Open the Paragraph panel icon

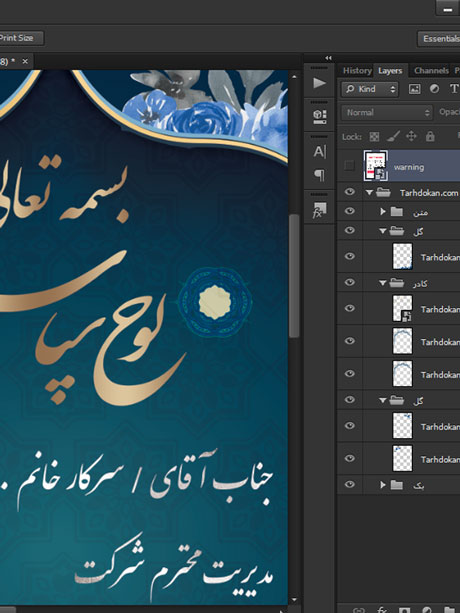(319, 175)
